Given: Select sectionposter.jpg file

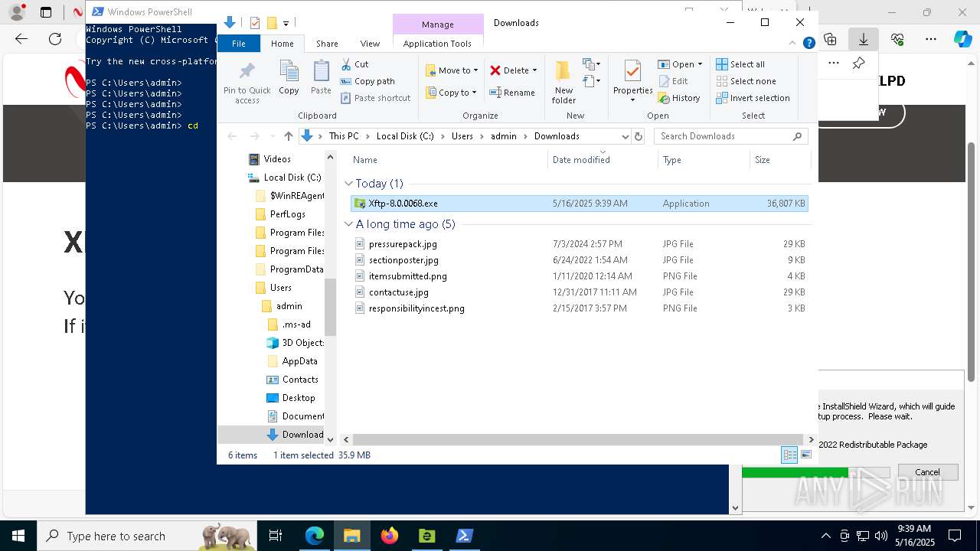Looking at the screenshot, I should (579, 260).
